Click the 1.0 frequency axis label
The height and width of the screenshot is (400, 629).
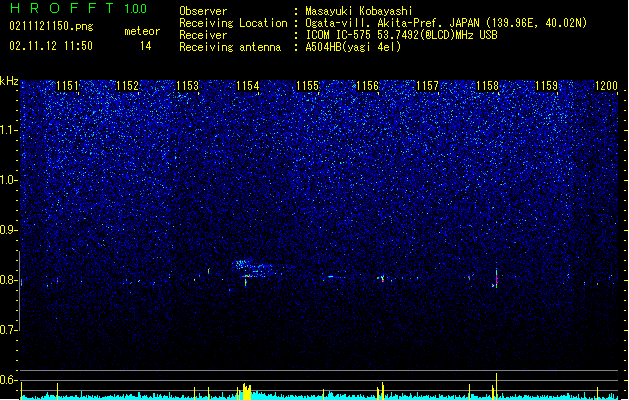coord(9,180)
